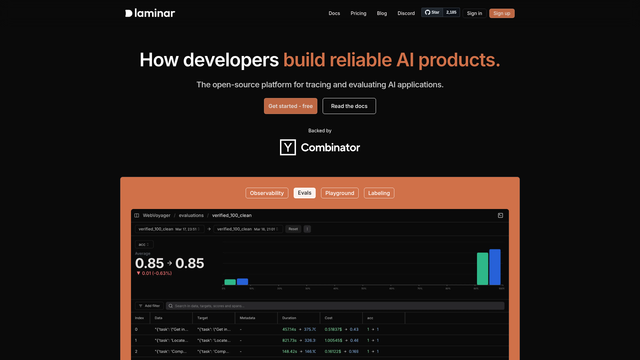The image size is (640, 360).
Task: Open the Pricing page link
Action: pyautogui.click(x=358, y=13)
